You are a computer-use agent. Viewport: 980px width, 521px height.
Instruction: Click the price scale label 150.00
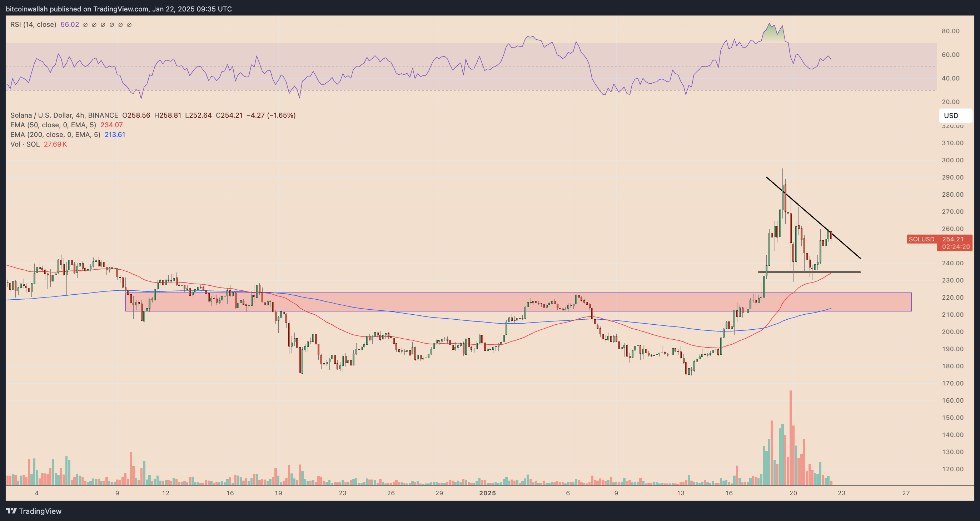tap(952, 417)
